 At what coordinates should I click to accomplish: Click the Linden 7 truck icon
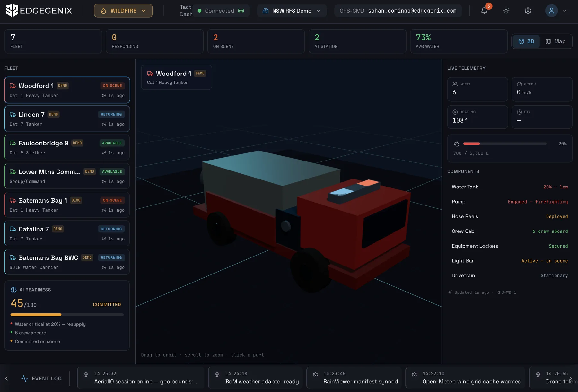(x=13, y=114)
